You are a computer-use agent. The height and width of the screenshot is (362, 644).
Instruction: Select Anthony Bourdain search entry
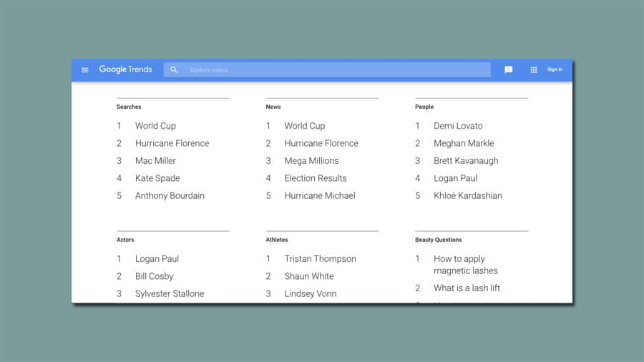point(170,196)
